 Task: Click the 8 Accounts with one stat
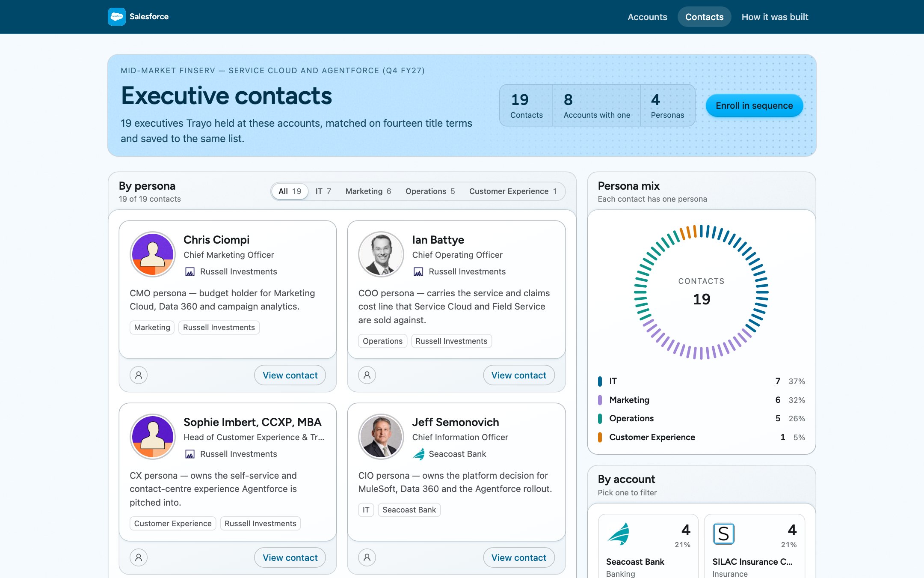pos(597,105)
